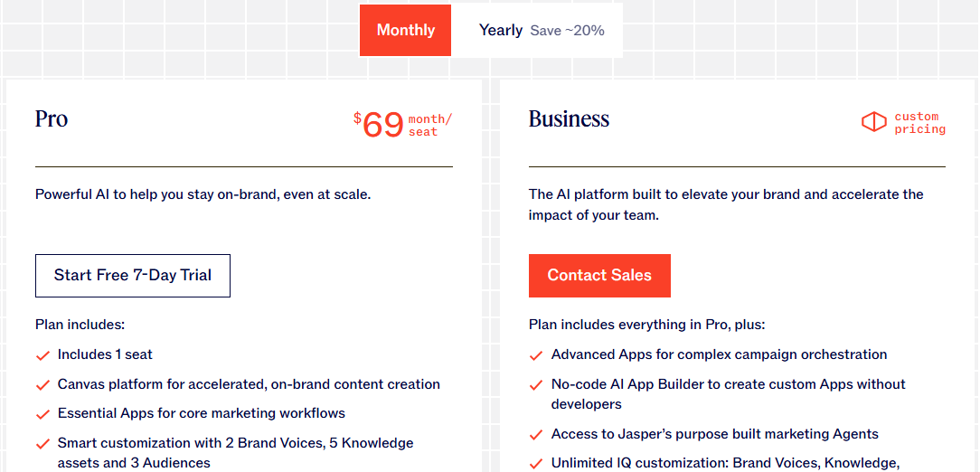This screenshot has height=472, width=980.
Task: Click the checkmark next to Smart customization
Action: click(42, 444)
